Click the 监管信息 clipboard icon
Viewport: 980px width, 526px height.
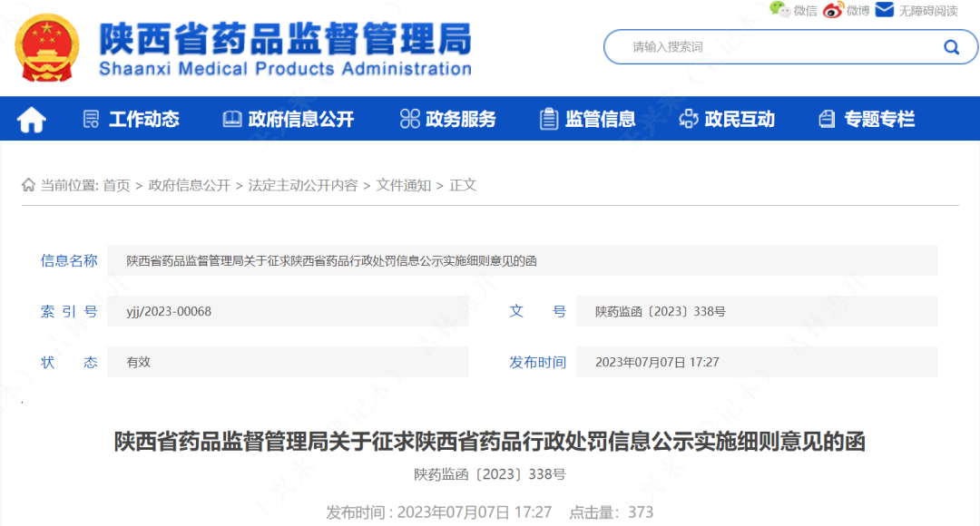click(549, 119)
